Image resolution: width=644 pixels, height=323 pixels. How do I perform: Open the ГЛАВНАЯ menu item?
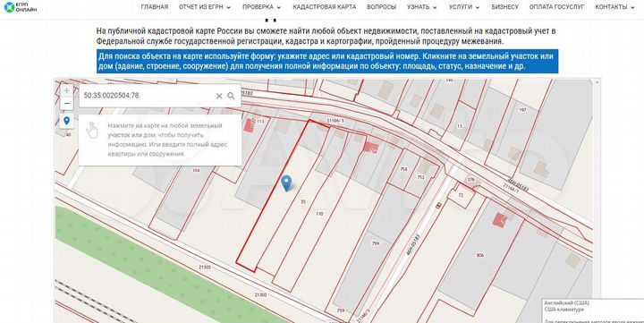[x=155, y=7]
